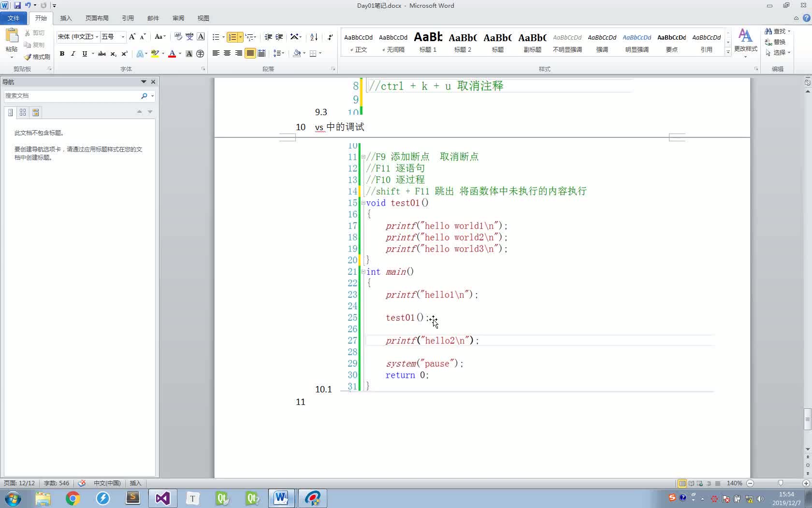The image size is (812, 508).
Task: Apply the 无间隔 (No Spacing) style
Action: click(x=393, y=43)
